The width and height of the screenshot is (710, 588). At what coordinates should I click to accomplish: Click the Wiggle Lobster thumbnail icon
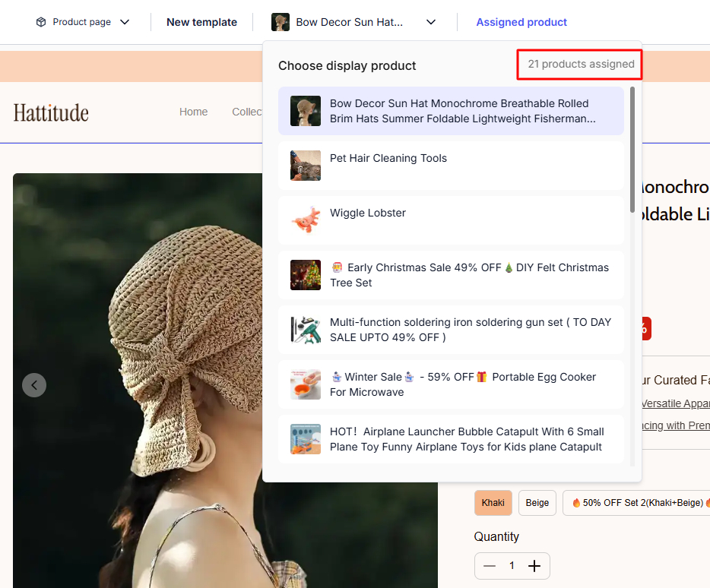[306, 220]
